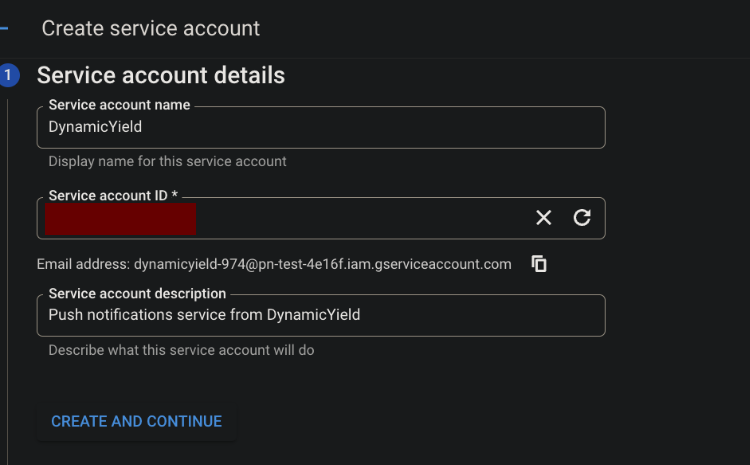This screenshot has width=750, height=465.
Task: Click the generated gserviceaccount.com email address
Action: (322, 264)
